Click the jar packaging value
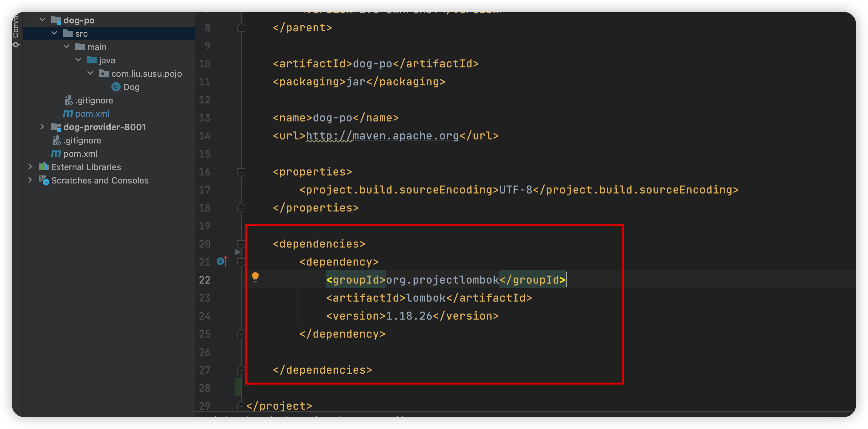This screenshot has width=868, height=429. 356,82
